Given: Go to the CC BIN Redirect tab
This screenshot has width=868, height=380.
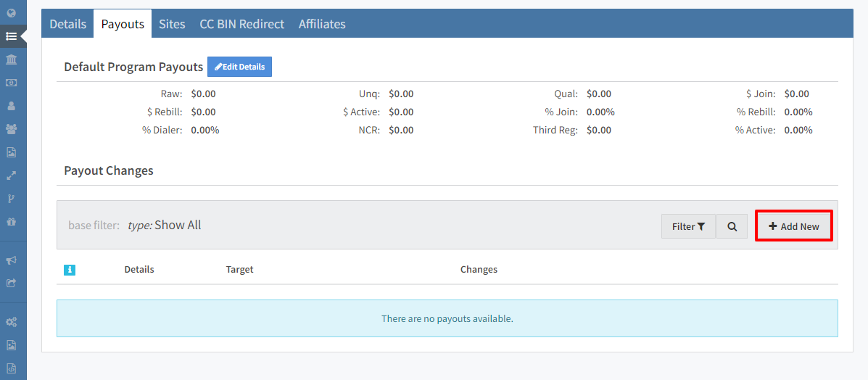Looking at the screenshot, I should click(241, 24).
